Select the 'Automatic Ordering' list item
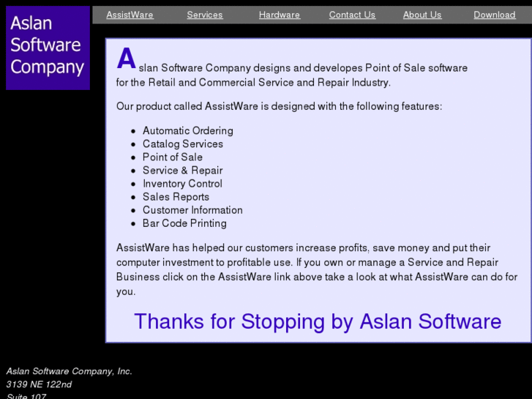The image size is (532, 399). click(x=187, y=131)
